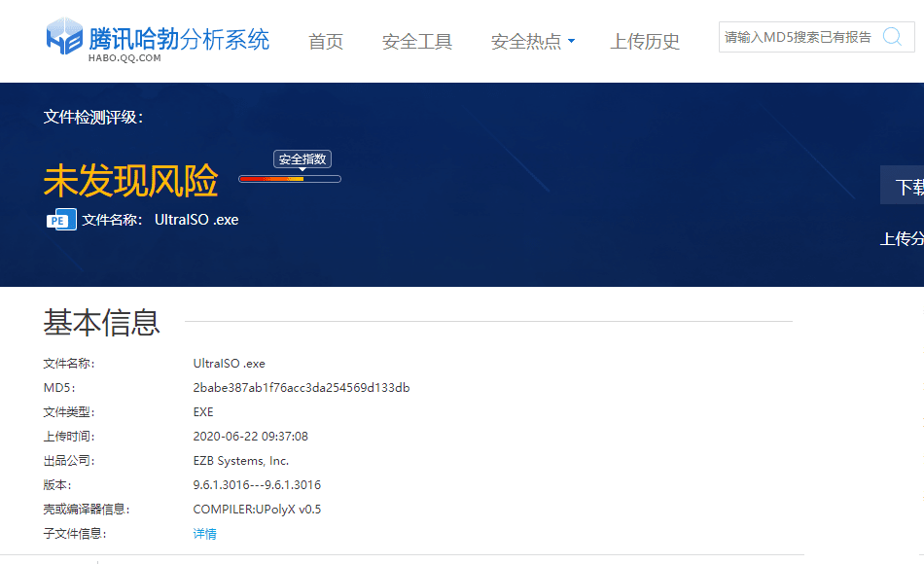The height and width of the screenshot is (564, 924).
Task: Click the 子文件信息 label
Action: point(74,533)
